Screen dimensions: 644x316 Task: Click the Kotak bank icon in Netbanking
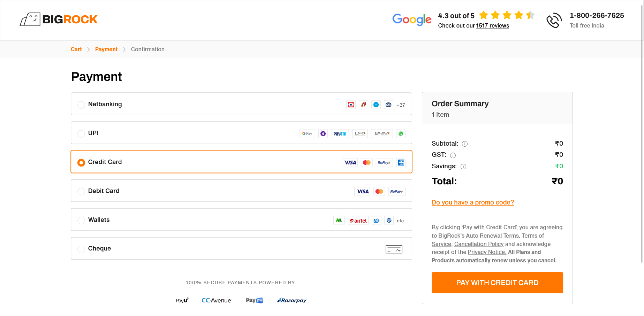tap(389, 105)
